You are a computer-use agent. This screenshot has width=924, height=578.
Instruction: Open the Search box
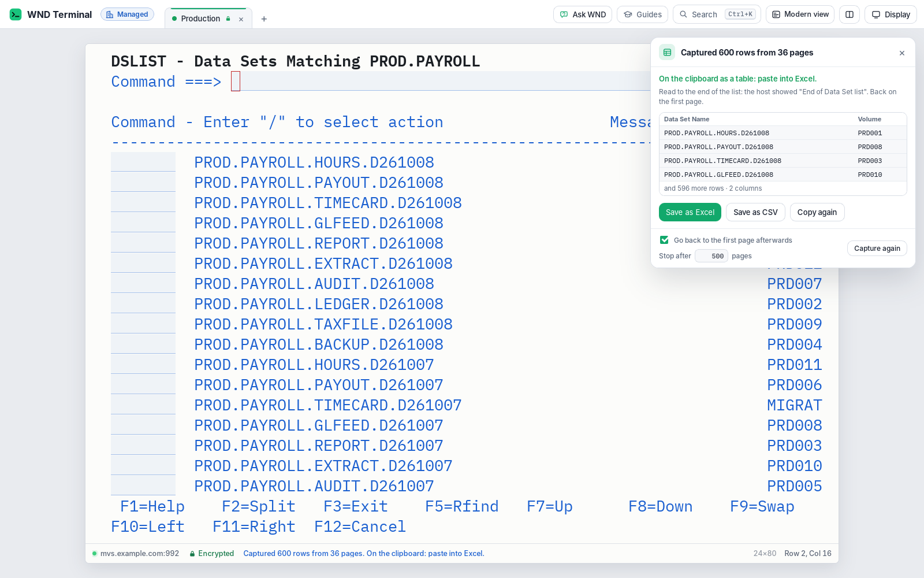[717, 14]
